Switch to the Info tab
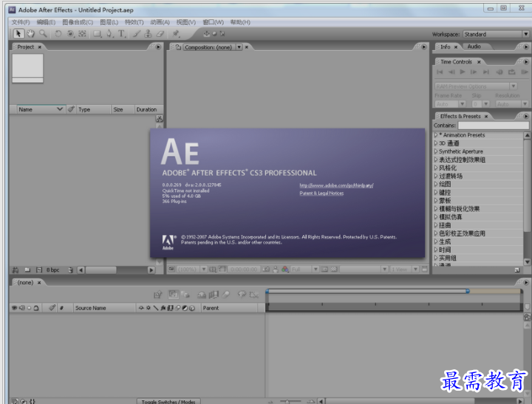The height and width of the screenshot is (404, 532). pos(445,47)
